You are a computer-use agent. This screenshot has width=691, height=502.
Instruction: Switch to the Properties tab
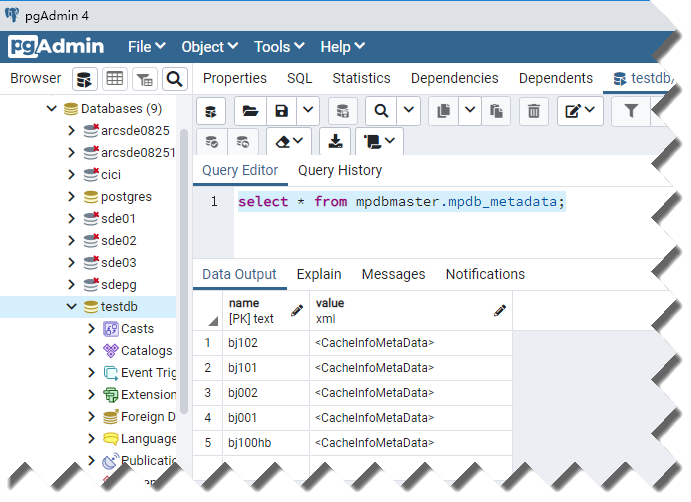coord(235,78)
